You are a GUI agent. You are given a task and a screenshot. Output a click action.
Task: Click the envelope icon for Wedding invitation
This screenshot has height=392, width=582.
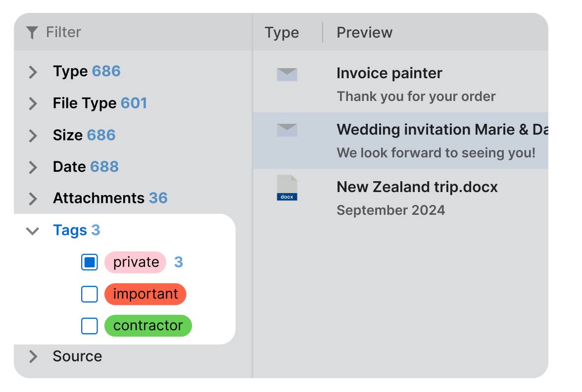287,130
